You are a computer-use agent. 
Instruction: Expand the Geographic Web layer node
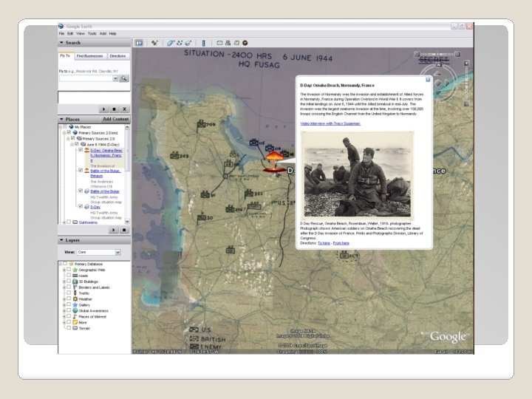[64, 270]
